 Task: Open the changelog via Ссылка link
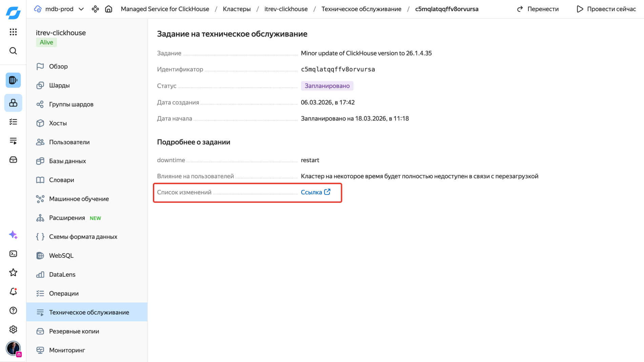pyautogui.click(x=312, y=192)
